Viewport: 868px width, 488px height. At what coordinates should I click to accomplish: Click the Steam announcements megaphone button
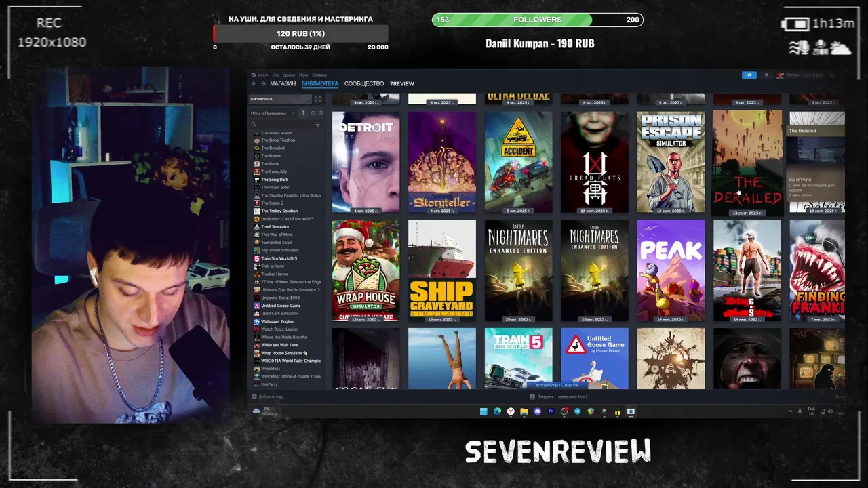point(749,75)
